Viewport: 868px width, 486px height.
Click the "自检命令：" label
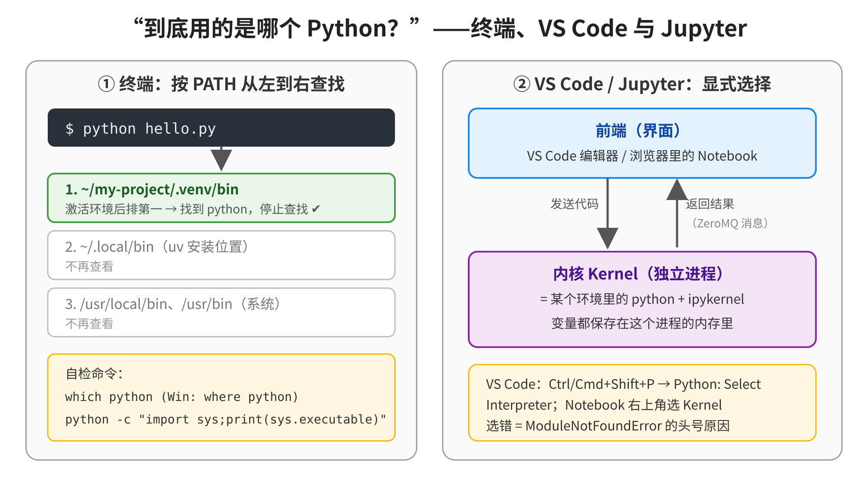(94, 374)
